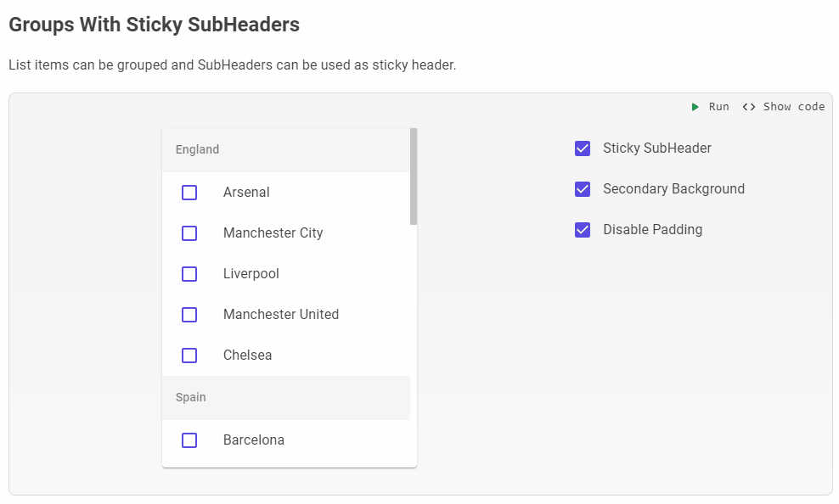The image size is (839, 504).
Task: Check the Barcelona checkbox
Action: (x=189, y=440)
